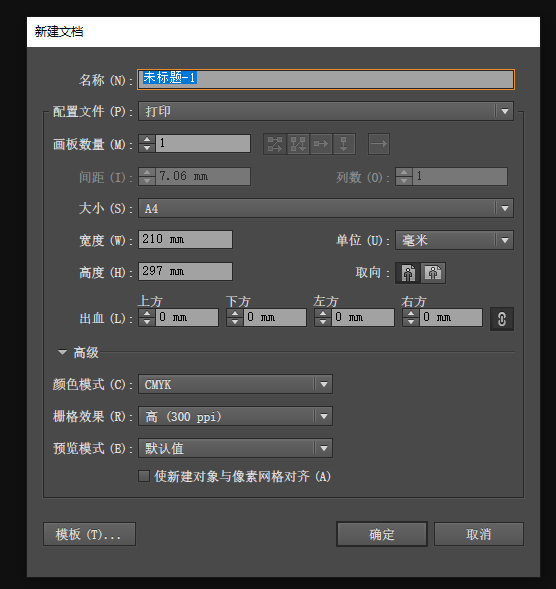Toggle the bleed link chain icon
Image resolution: width=556 pixels, height=589 pixels.
pos(502,319)
